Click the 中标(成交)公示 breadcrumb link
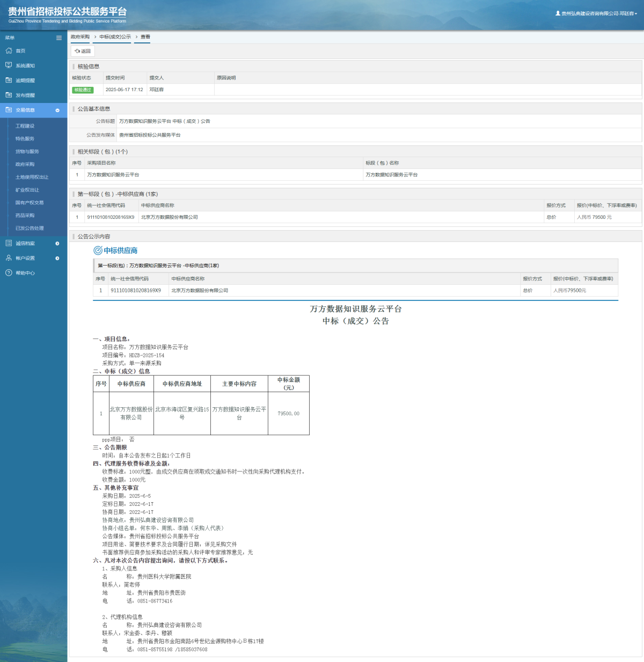The height and width of the screenshot is (662, 644). [x=115, y=37]
